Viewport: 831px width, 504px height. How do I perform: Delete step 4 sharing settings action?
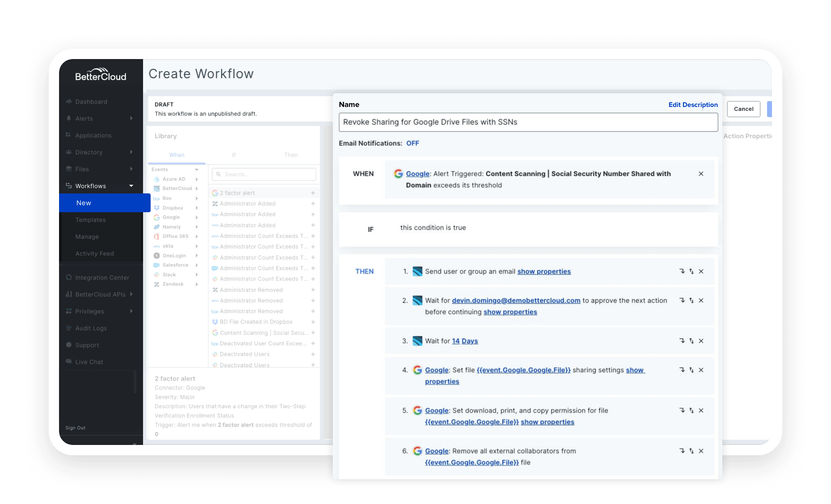(701, 370)
